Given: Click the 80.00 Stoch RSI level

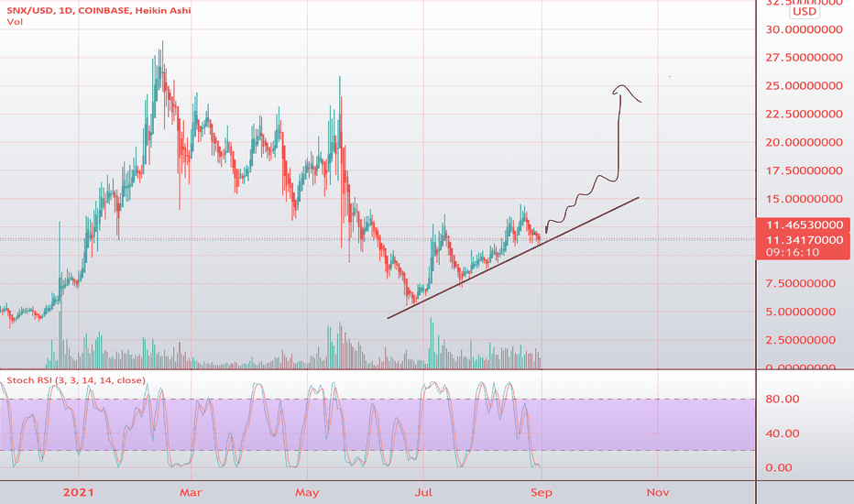Looking at the screenshot, I should tap(783, 399).
